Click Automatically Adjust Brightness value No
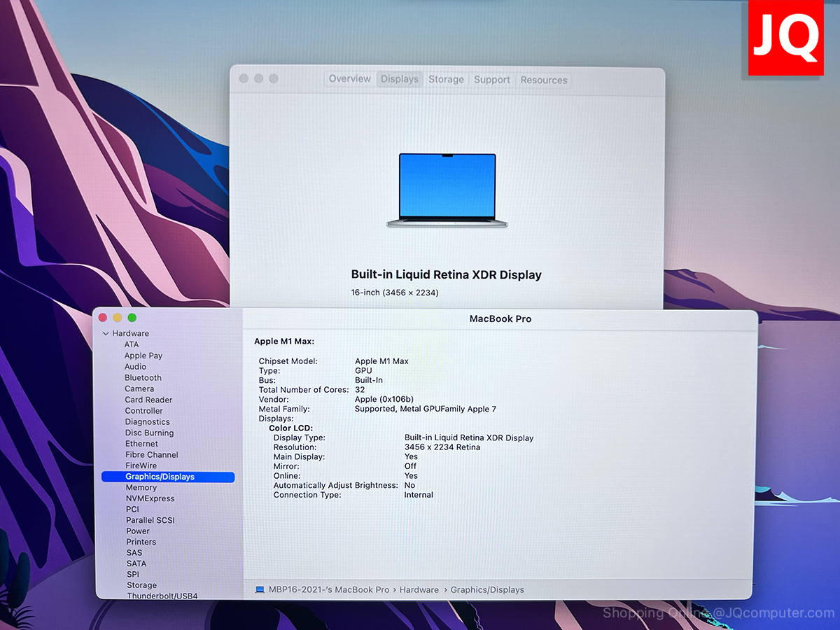This screenshot has width=840, height=630. 409,485
